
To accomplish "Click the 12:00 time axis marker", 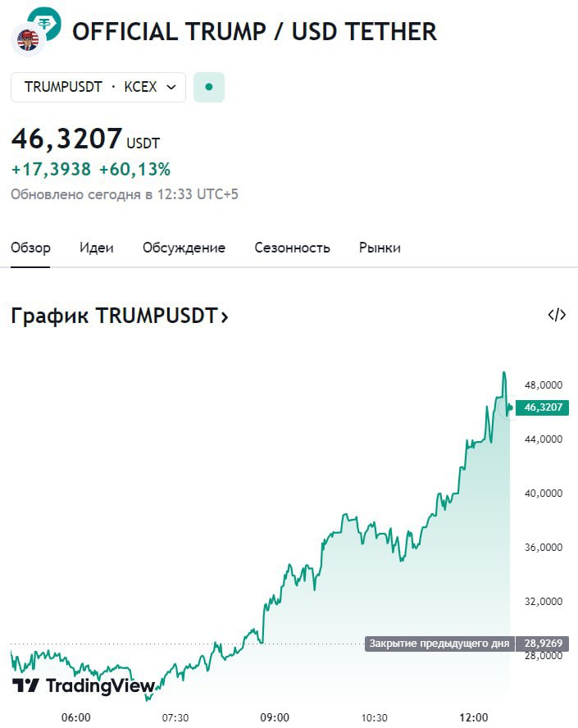I will (474, 717).
